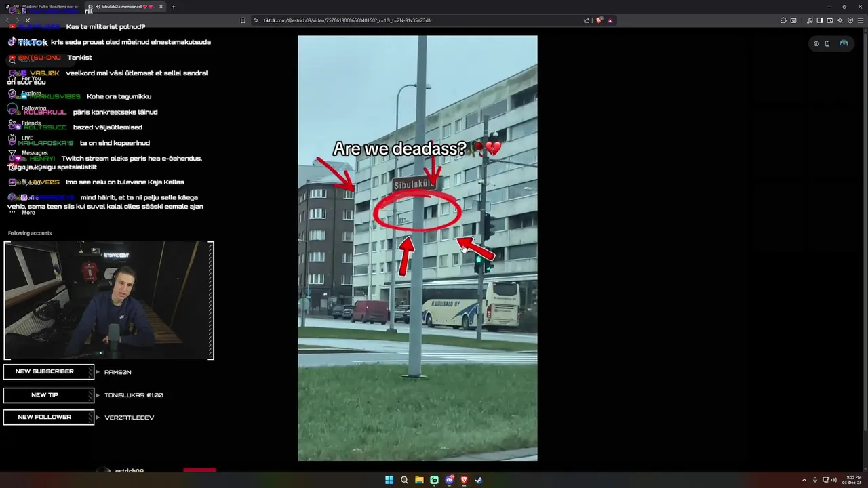Click the microphone icon in system tray
This screenshot has height=488, width=868.
(815, 480)
